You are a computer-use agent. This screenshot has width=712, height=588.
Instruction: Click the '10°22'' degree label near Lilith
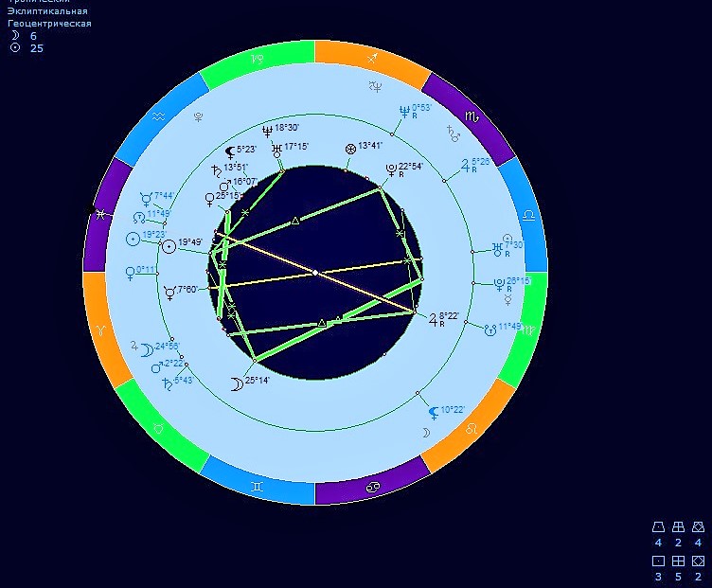click(x=453, y=410)
